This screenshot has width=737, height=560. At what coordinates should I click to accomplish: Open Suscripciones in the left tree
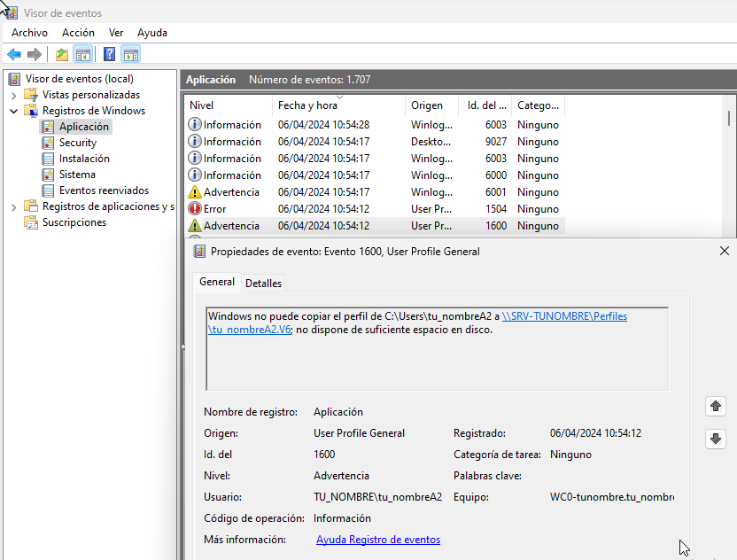(74, 222)
